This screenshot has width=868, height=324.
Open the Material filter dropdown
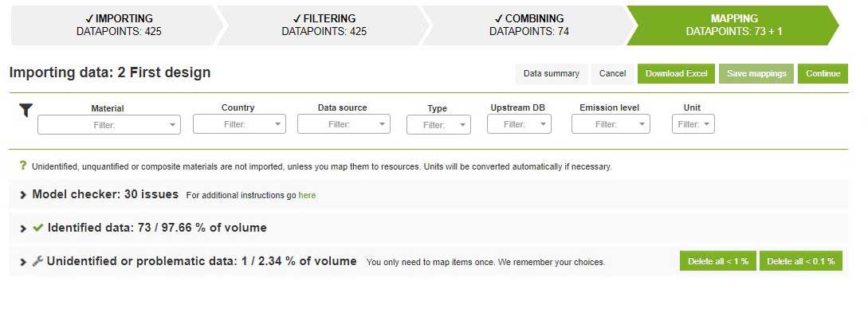click(109, 125)
